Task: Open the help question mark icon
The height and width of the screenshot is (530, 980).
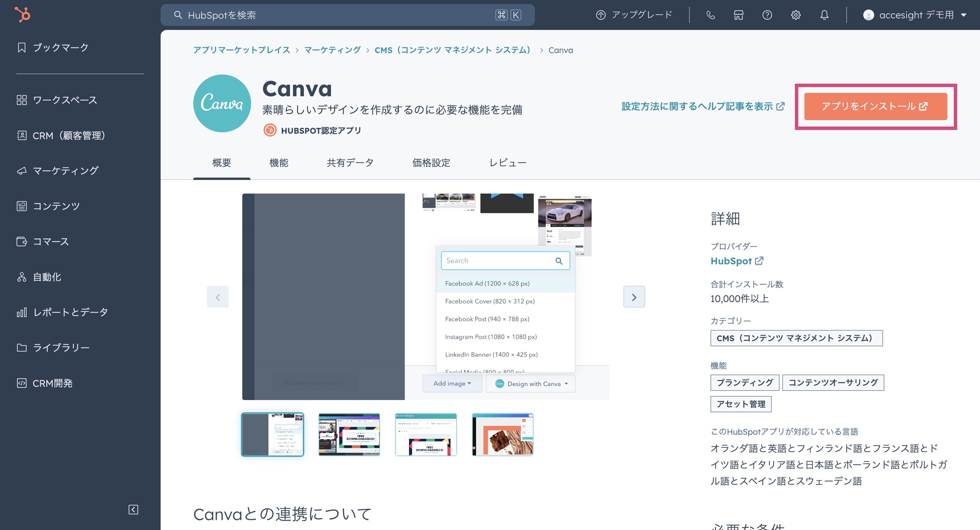Action: pos(767,15)
